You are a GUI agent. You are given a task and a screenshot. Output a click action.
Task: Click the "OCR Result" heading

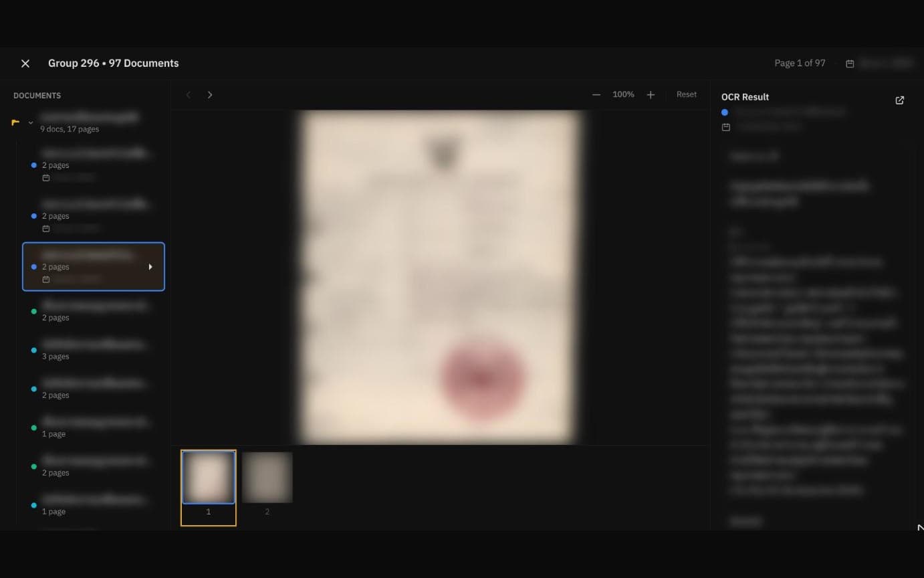(x=745, y=97)
